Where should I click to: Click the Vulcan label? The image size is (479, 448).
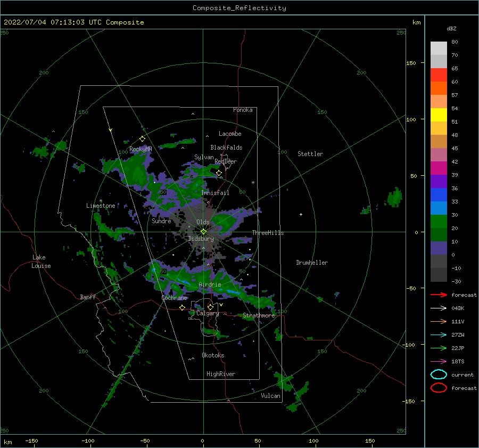point(271,396)
